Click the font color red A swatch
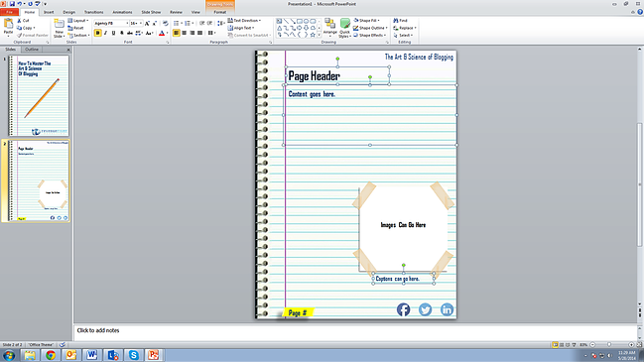Image resolution: width=644 pixels, height=362 pixels. pos(162,33)
